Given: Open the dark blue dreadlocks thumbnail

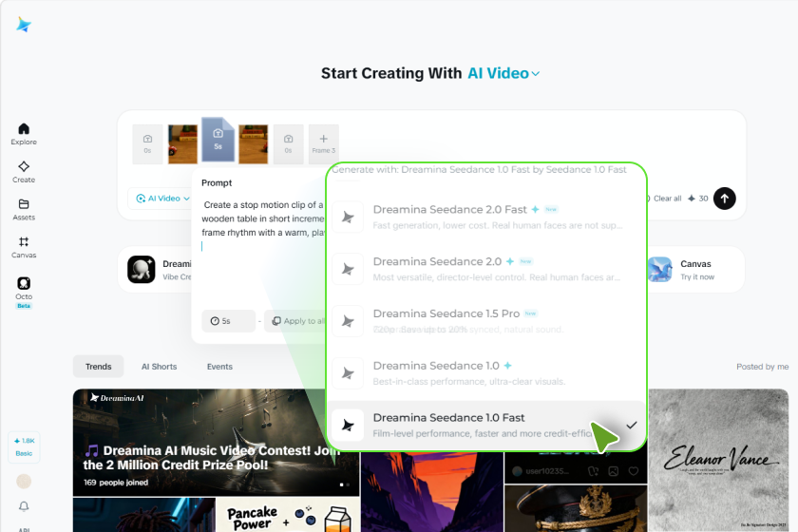Looking at the screenshot, I should (x=144, y=515).
